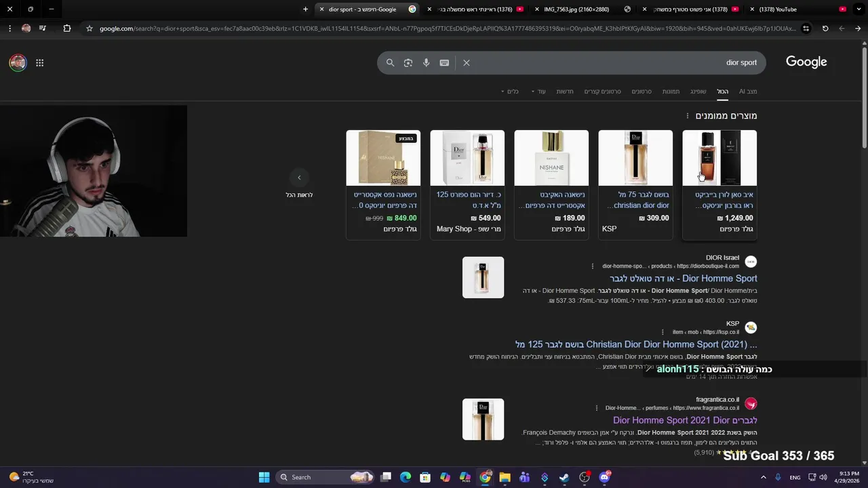
Task: Select the 'הכול' all results tab
Action: [x=723, y=91]
